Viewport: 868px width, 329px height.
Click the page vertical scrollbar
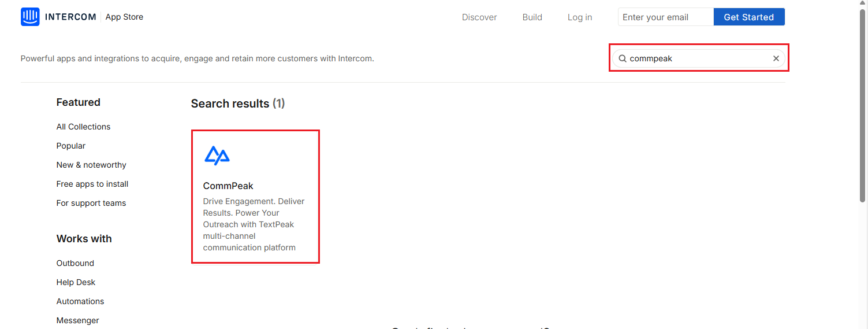point(863,106)
